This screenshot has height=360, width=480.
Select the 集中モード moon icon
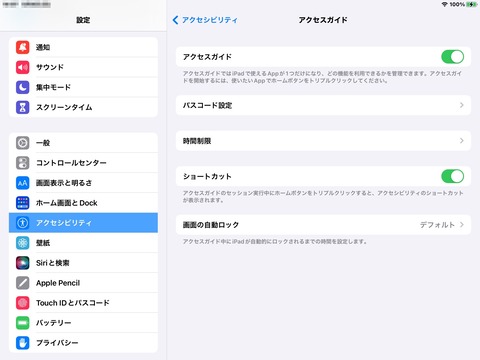click(x=22, y=87)
